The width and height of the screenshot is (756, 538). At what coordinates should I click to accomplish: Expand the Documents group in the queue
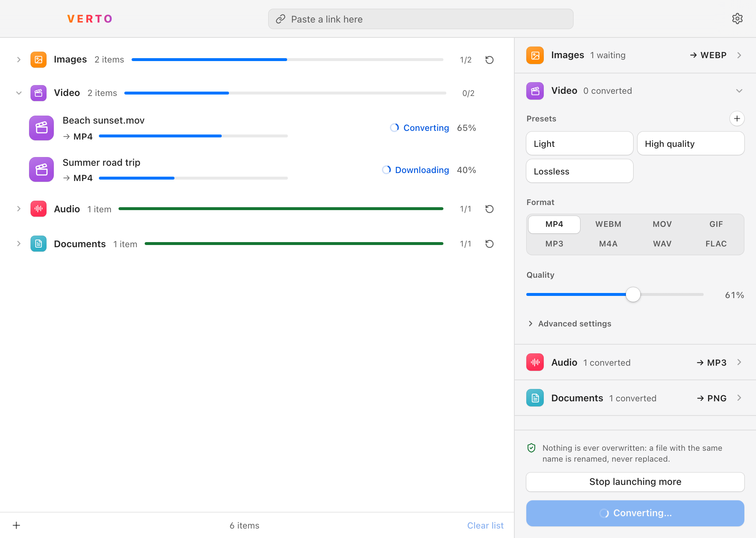click(19, 244)
